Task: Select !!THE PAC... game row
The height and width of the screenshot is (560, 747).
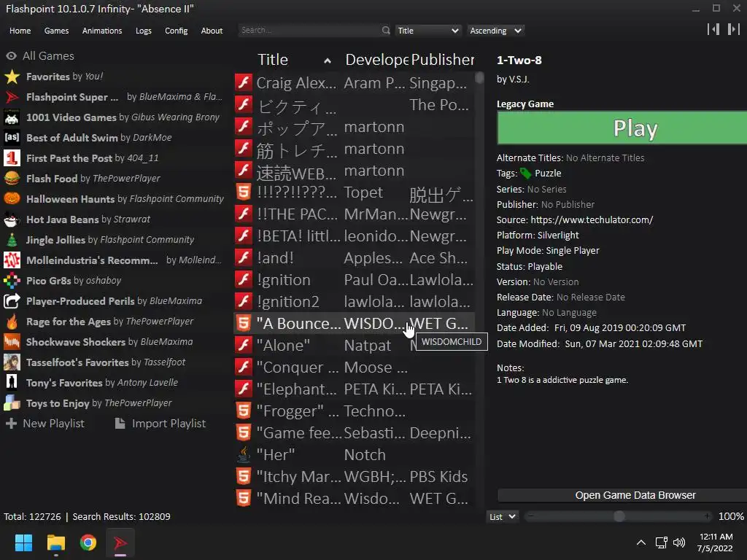Action: pos(355,214)
